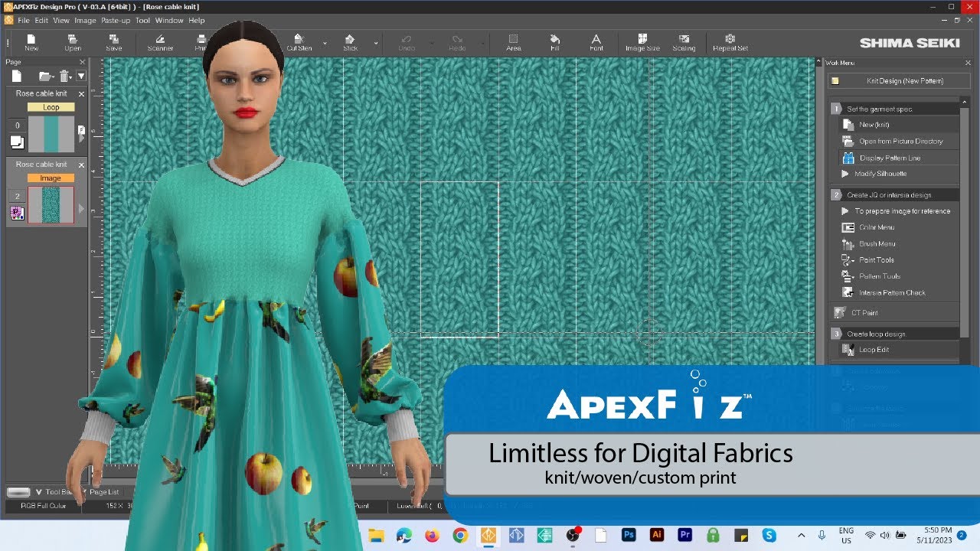Select the Area tool
980x551 pixels.
[513, 41]
